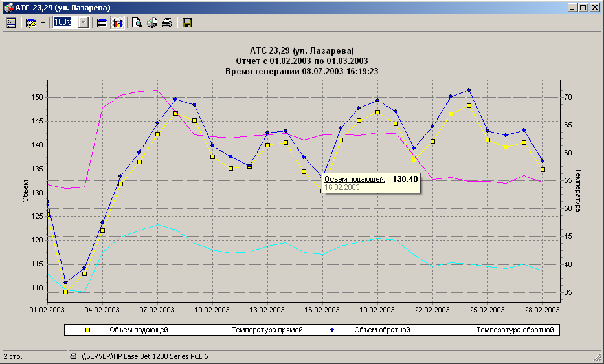Click the x-axis label 10.02.2003
The height and width of the screenshot is (364, 604).
(x=212, y=310)
